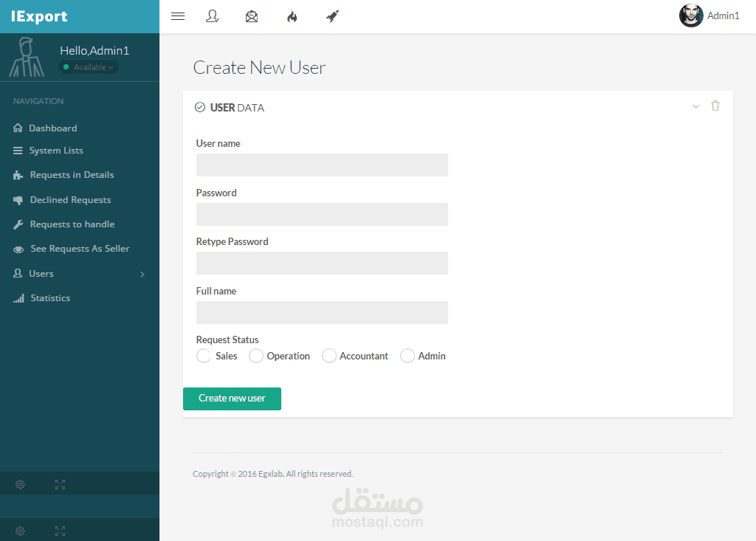This screenshot has width=756, height=541.
Task: Click the upper fullscreen expand icon in sidebar footer
Action: [60, 485]
